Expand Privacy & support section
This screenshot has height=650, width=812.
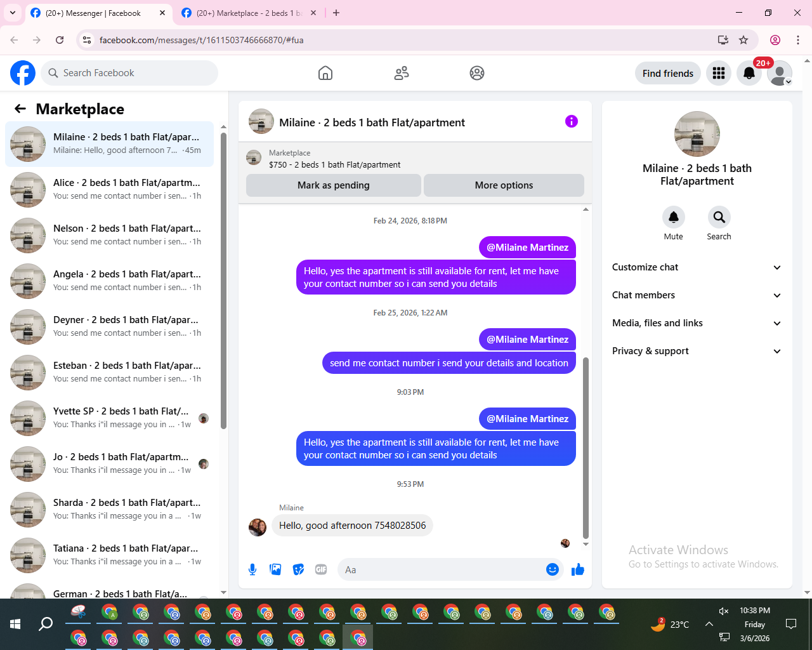point(697,351)
